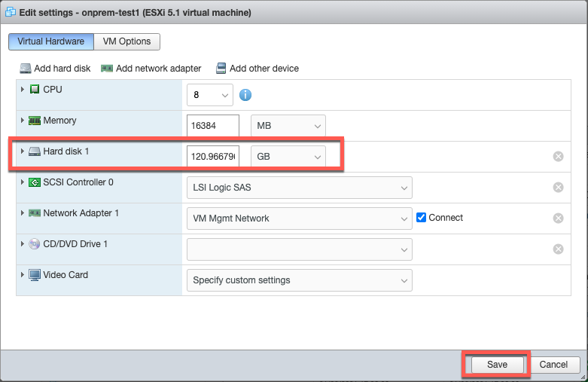Expand the CPU settings row

click(22, 90)
